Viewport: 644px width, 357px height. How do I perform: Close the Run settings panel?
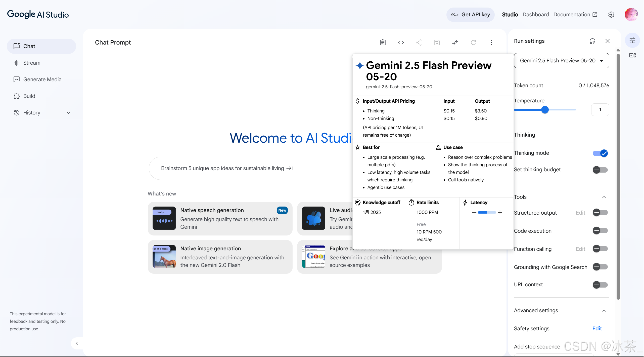point(608,41)
